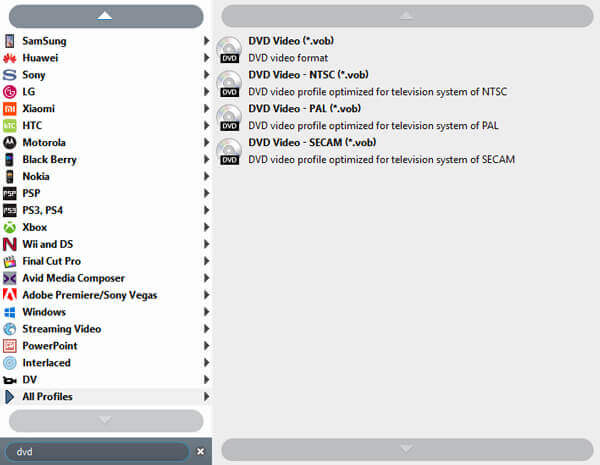The width and height of the screenshot is (600, 465).
Task: Click the Interlaced icon
Action: [x=10, y=363]
